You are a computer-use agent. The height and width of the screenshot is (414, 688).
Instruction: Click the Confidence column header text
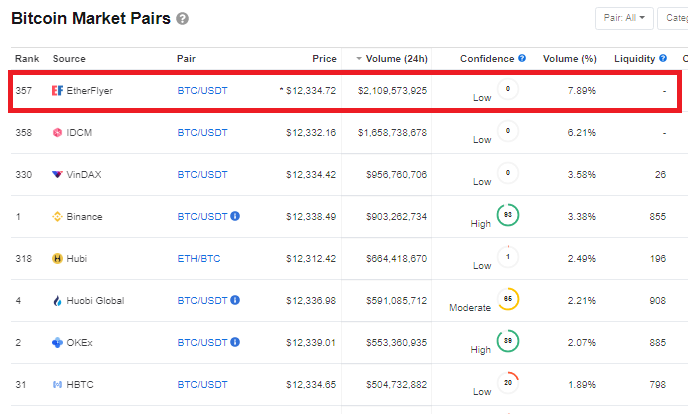click(487, 59)
